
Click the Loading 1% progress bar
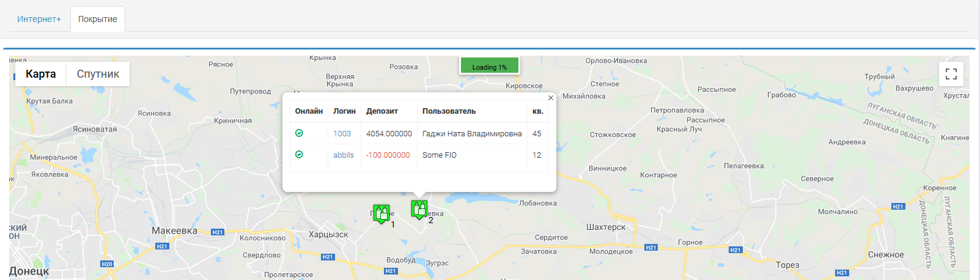click(x=489, y=66)
